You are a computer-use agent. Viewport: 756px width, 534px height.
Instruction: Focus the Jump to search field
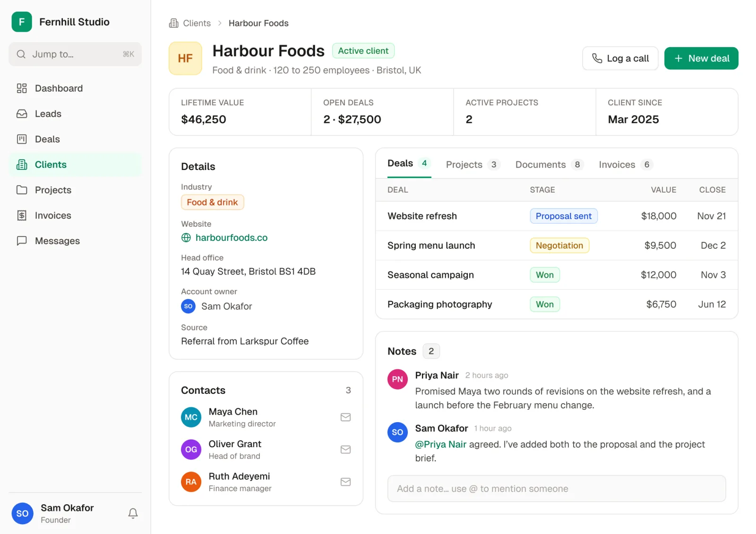coord(75,54)
